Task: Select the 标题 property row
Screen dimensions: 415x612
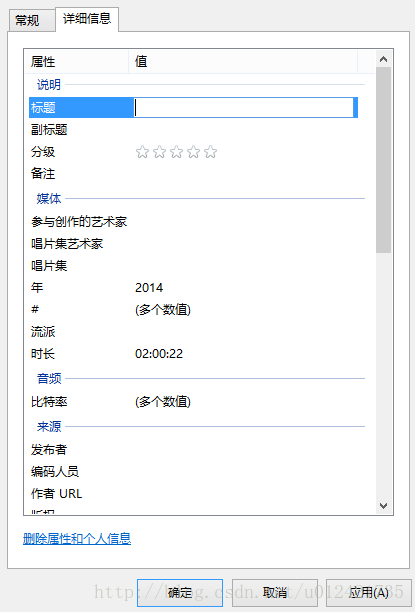Action: [x=193, y=107]
